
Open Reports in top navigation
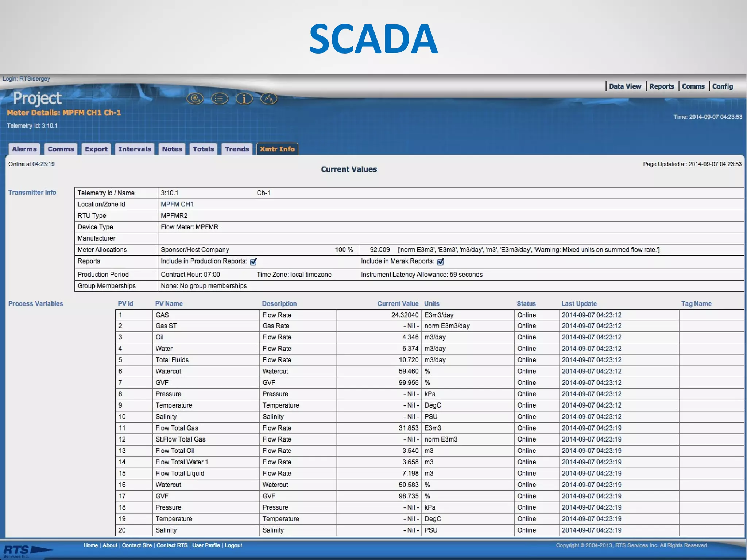tap(662, 86)
